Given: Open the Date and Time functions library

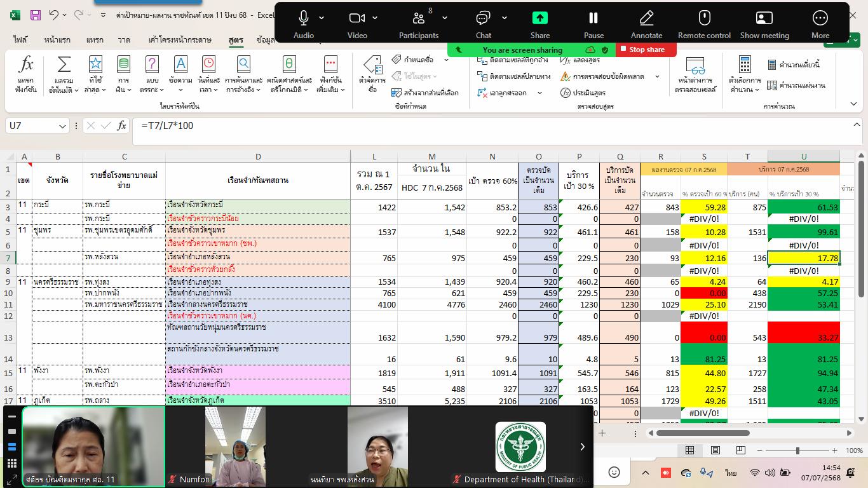Looking at the screenshot, I should tap(208, 74).
